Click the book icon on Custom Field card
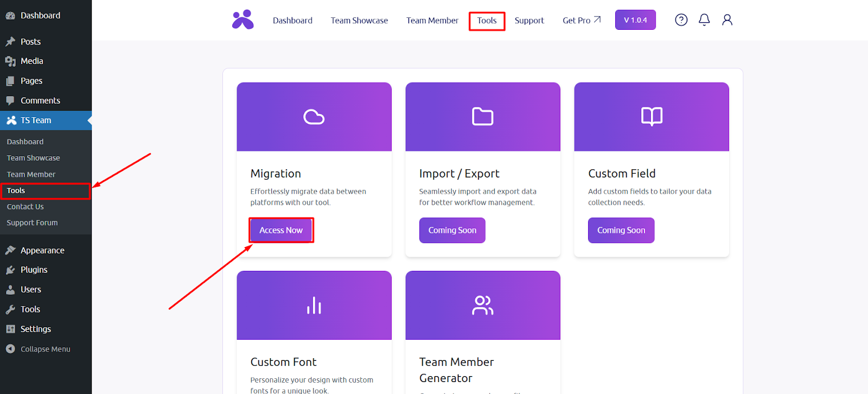The height and width of the screenshot is (394, 868). point(651,117)
